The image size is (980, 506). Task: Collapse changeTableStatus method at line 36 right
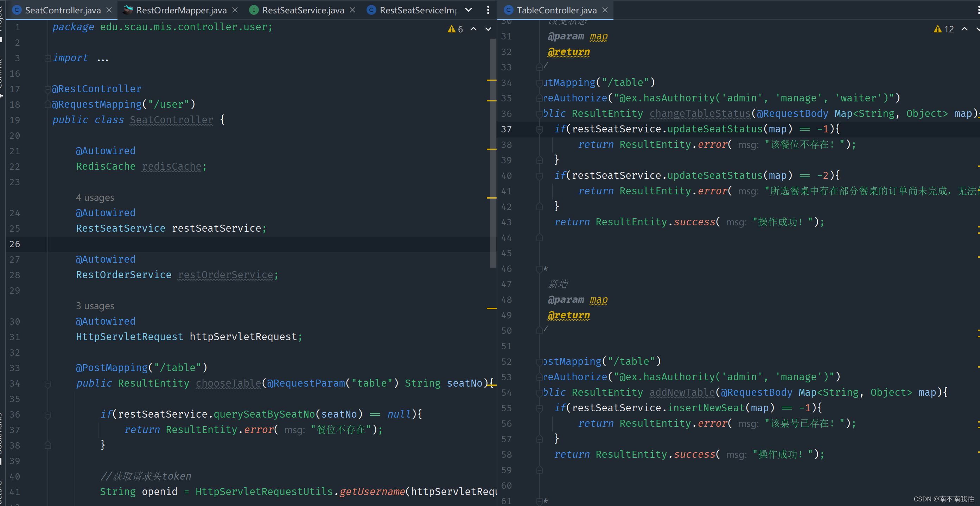point(539,114)
